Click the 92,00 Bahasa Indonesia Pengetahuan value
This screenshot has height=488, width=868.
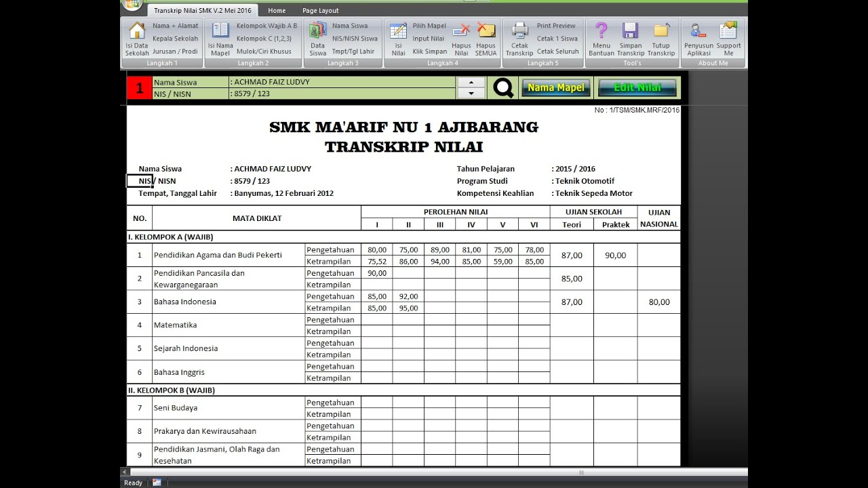coord(408,296)
